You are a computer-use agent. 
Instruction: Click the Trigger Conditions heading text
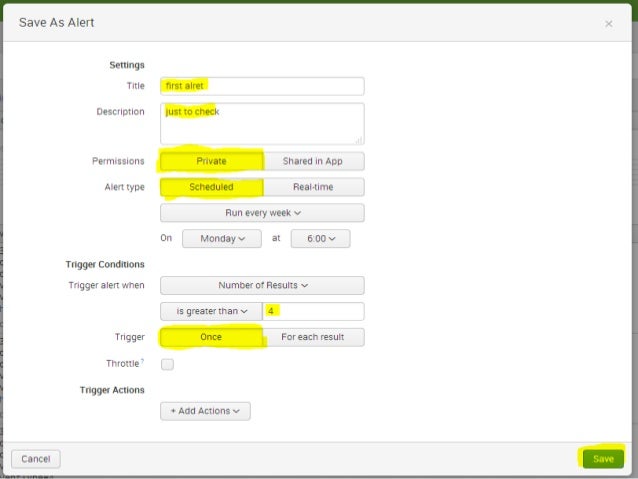(105, 265)
